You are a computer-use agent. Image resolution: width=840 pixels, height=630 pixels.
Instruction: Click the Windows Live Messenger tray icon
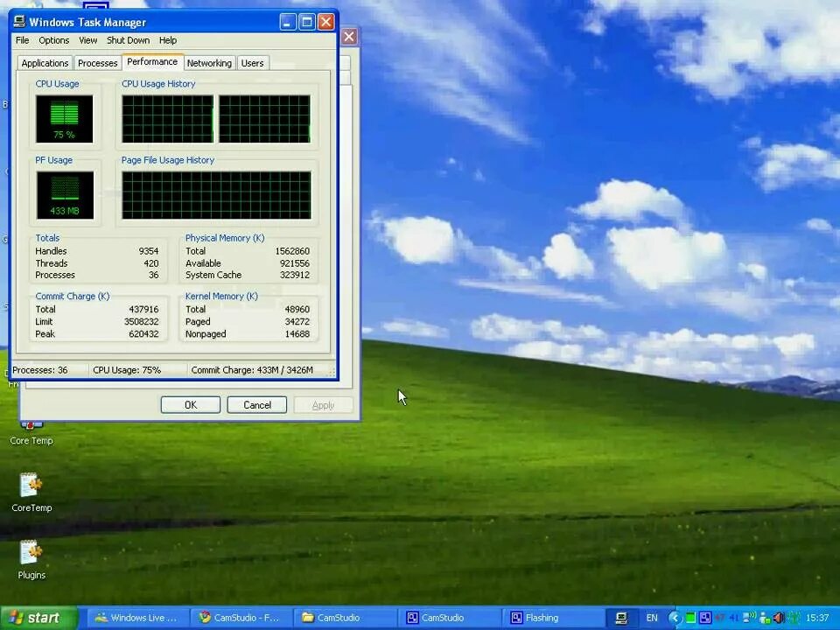tap(765, 619)
